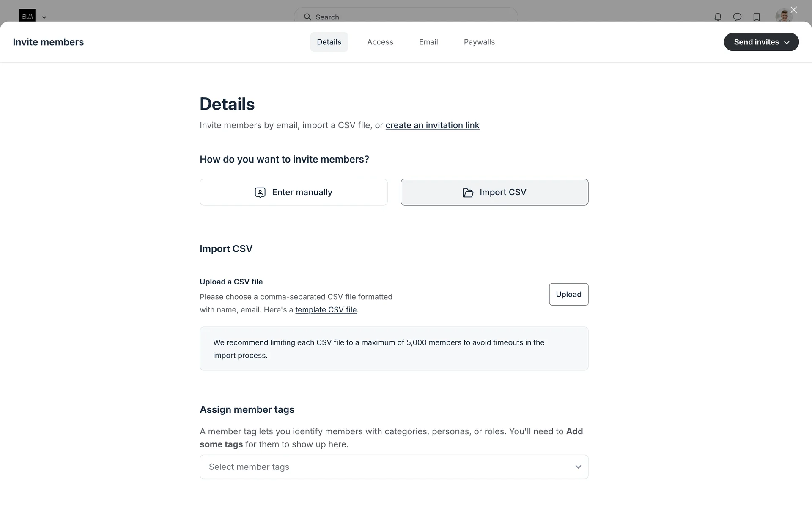812x508 pixels.
Task: Open the Send invites dropdown
Action: [x=761, y=42]
